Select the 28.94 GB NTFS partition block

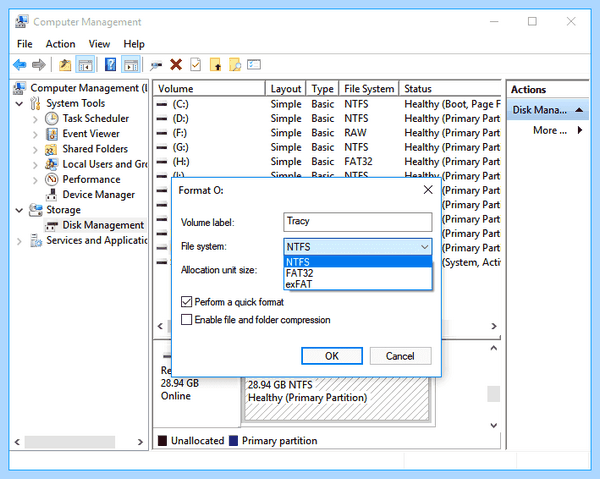(337, 399)
